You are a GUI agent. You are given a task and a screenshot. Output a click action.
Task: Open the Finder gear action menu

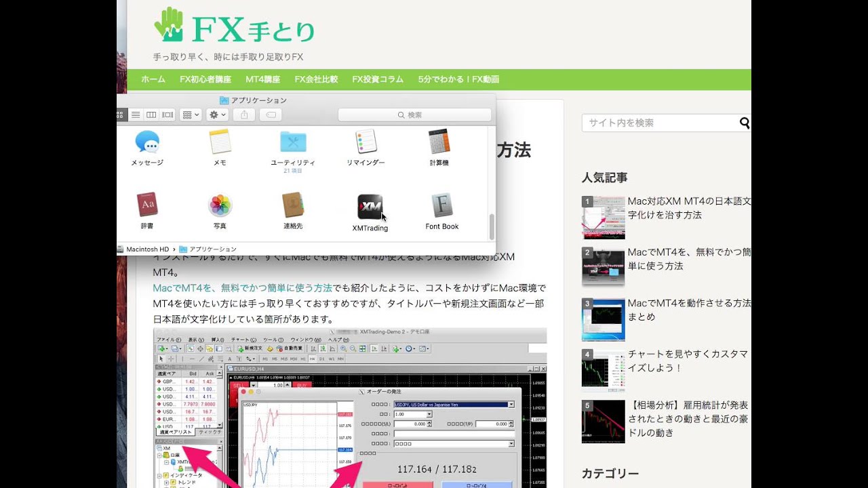[x=217, y=115]
